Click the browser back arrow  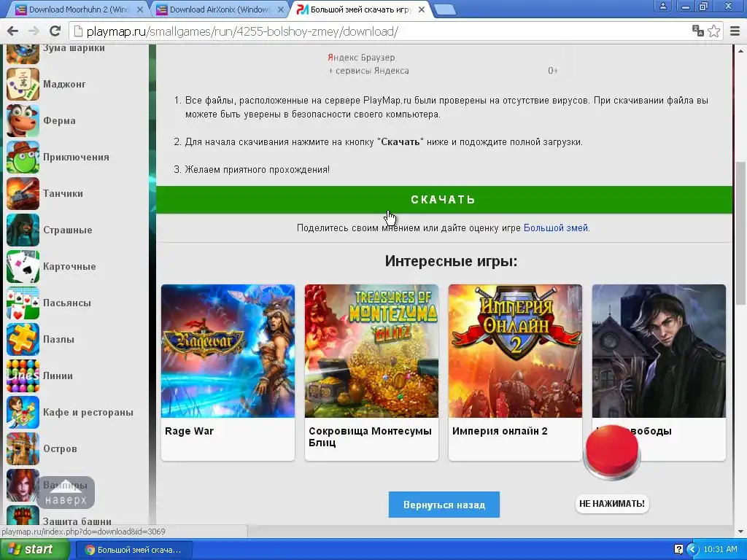(x=13, y=31)
